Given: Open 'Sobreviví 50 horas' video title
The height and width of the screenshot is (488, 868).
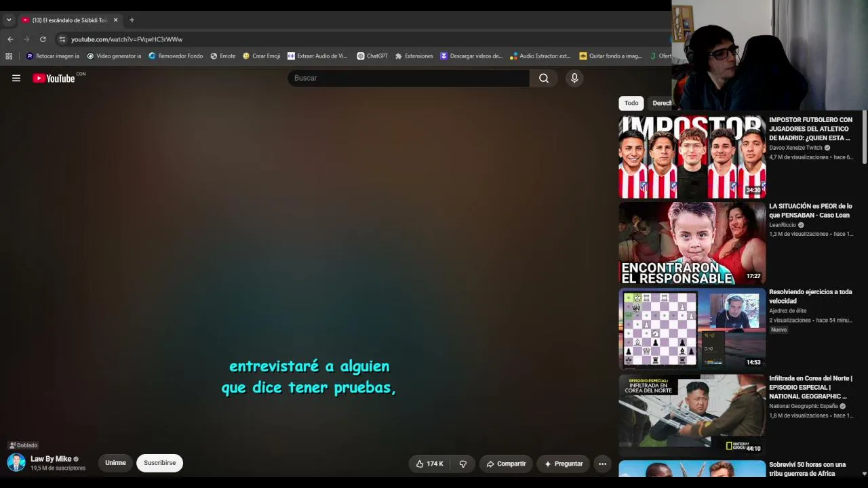Looking at the screenshot, I should [808, 469].
